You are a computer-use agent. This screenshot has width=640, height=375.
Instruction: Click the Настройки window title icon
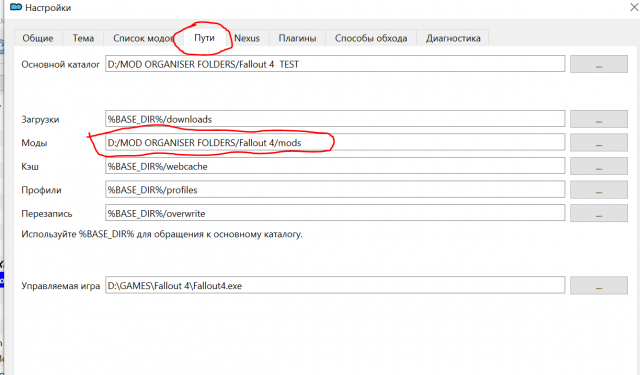pos(16,7)
